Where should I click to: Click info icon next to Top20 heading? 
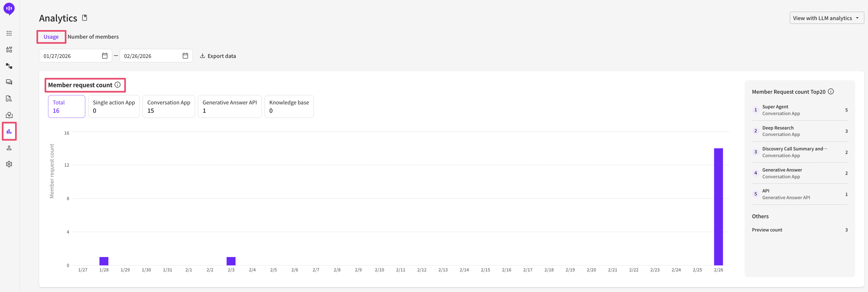[831, 91]
